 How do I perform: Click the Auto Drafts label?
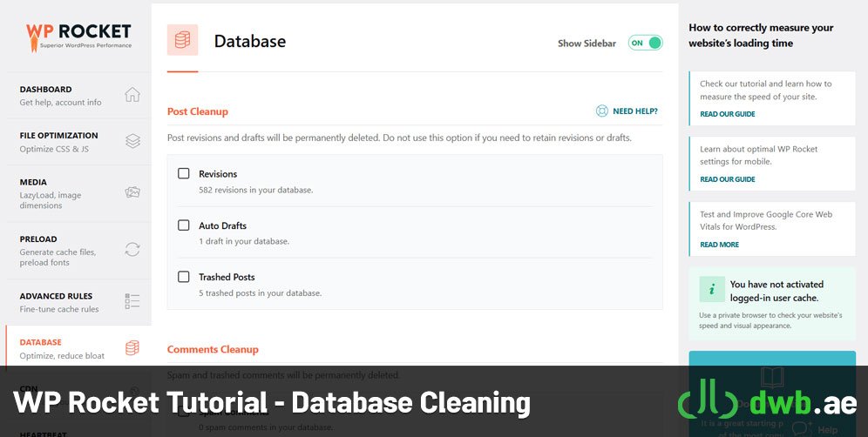(222, 225)
